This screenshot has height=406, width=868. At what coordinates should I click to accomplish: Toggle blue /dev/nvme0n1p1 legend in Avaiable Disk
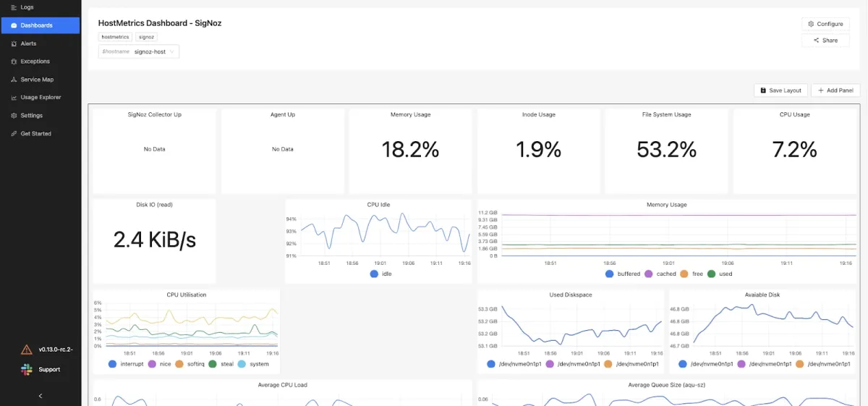tap(706, 364)
